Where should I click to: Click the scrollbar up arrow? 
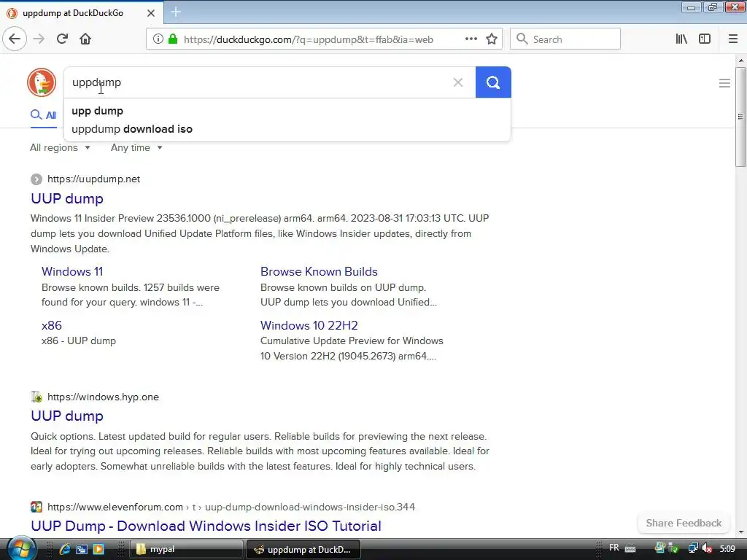tap(741, 61)
